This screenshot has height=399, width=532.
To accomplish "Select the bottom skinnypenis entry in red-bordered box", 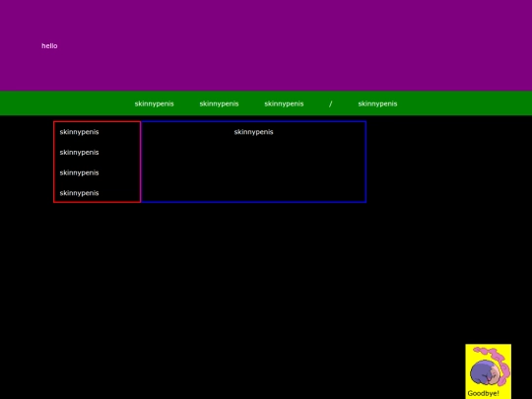I will [x=79, y=193].
